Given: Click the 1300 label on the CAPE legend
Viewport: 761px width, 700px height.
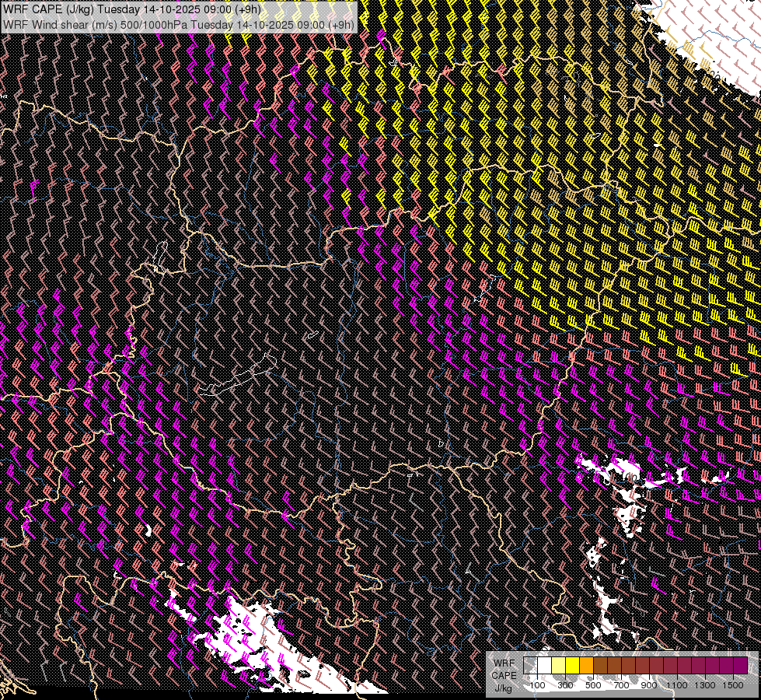Looking at the screenshot, I should coord(705,685).
